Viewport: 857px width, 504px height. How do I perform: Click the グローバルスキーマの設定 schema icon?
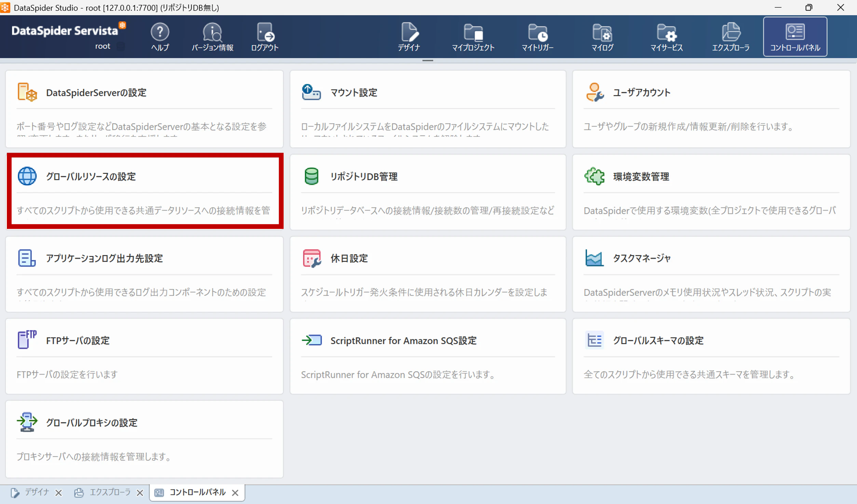point(595,340)
